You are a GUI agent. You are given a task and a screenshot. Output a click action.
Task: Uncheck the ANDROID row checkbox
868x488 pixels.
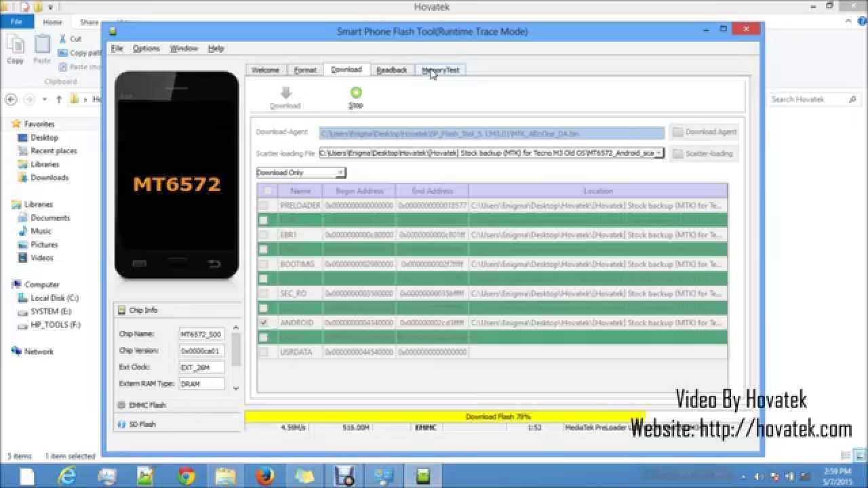click(x=264, y=323)
